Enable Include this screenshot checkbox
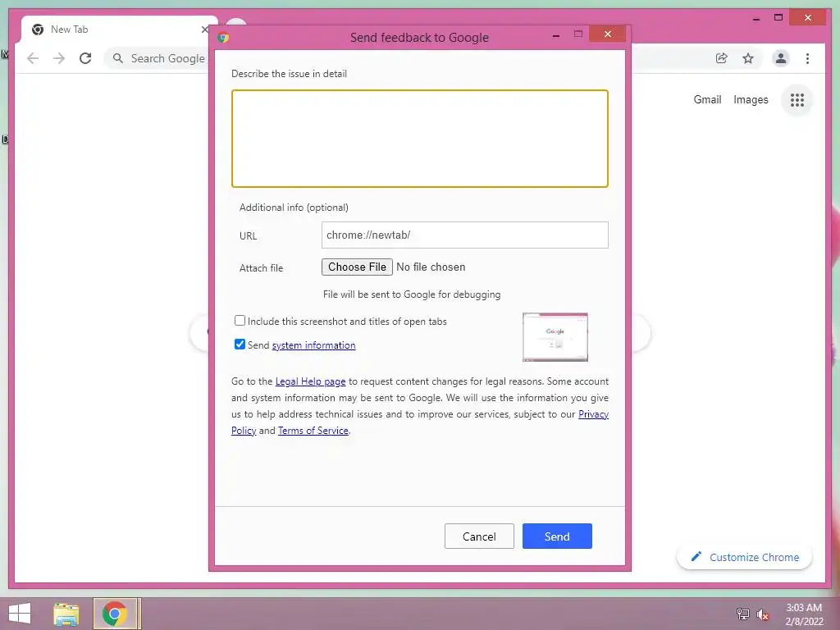The width and height of the screenshot is (840, 630). point(240,321)
